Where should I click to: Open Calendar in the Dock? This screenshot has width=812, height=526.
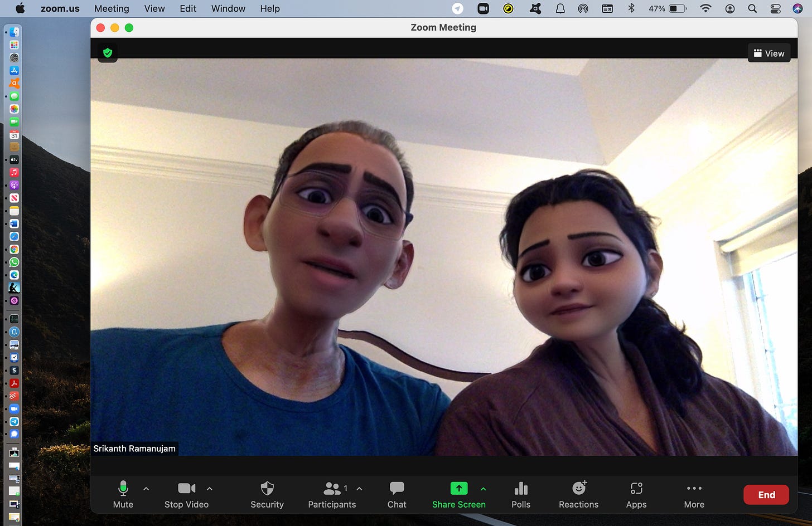tap(14, 134)
